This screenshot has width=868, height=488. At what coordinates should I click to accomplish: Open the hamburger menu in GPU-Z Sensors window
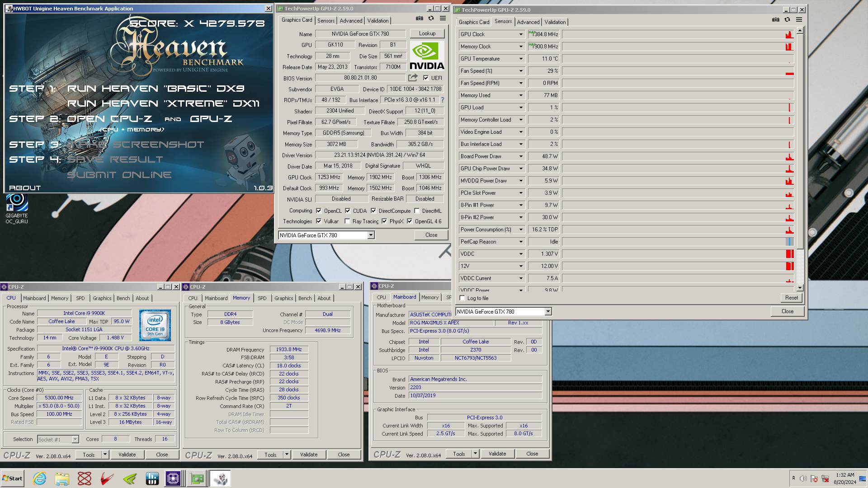799,20
